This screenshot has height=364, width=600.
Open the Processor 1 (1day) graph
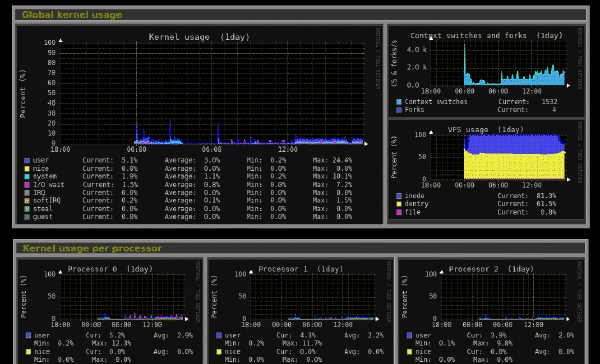pos(300,312)
